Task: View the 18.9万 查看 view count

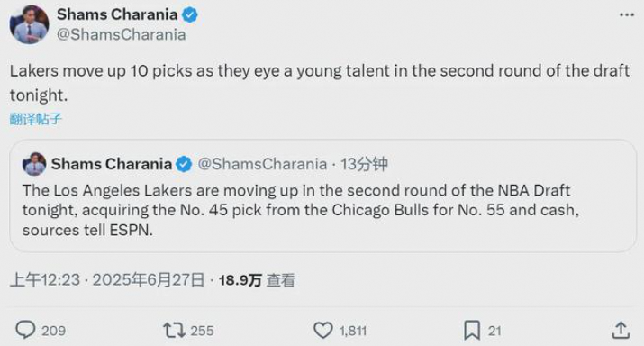Action: tap(257, 280)
